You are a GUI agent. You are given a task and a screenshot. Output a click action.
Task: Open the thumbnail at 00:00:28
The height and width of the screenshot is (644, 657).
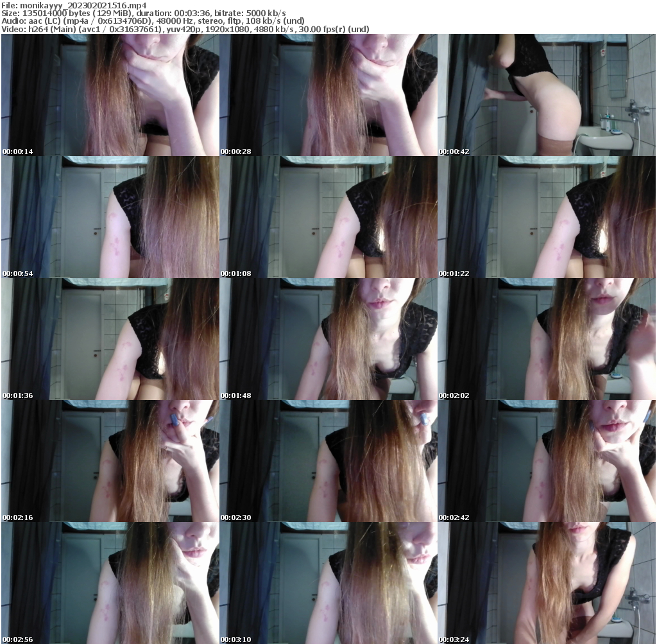[x=327, y=96]
